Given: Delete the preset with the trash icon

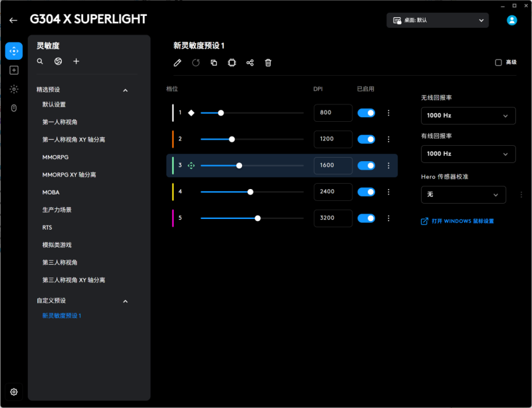Looking at the screenshot, I should pos(268,63).
